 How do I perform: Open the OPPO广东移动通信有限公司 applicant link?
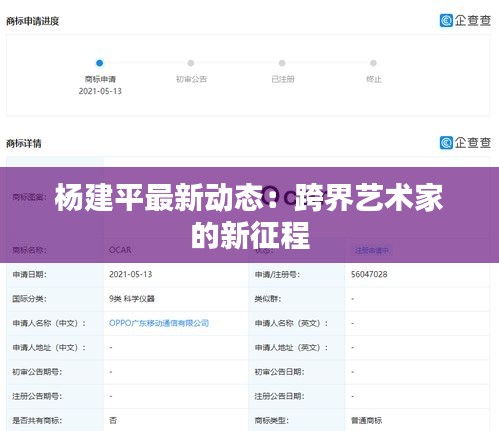tap(159, 323)
